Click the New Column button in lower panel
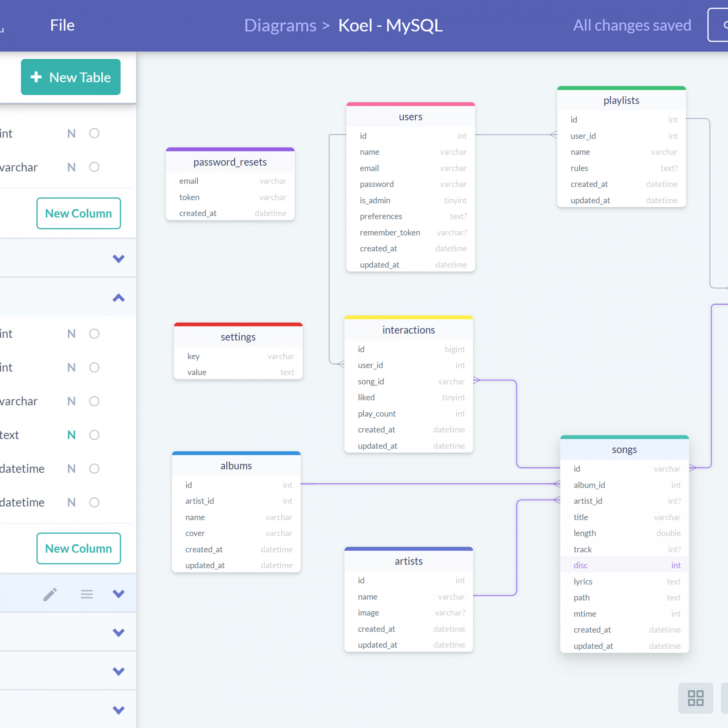The height and width of the screenshot is (728, 728). [78, 548]
